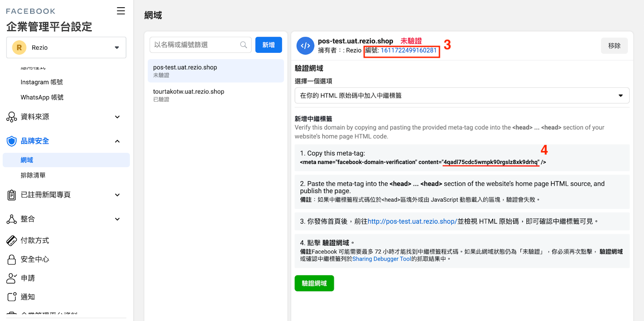Click the notifications icon

pyautogui.click(x=12, y=297)
